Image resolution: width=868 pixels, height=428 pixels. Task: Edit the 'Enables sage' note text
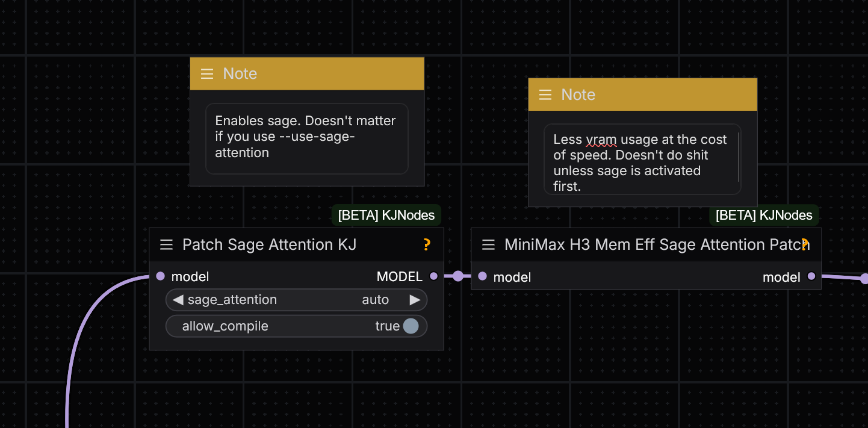point(307,138)
